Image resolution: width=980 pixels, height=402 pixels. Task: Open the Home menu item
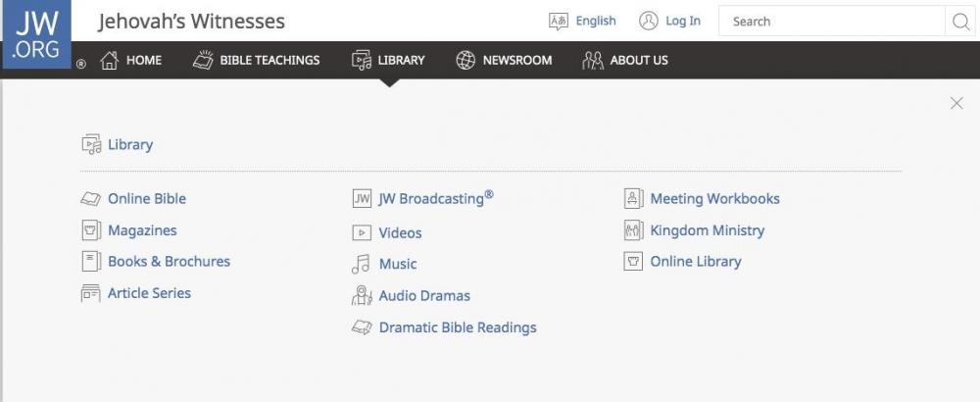coord(131,61)
